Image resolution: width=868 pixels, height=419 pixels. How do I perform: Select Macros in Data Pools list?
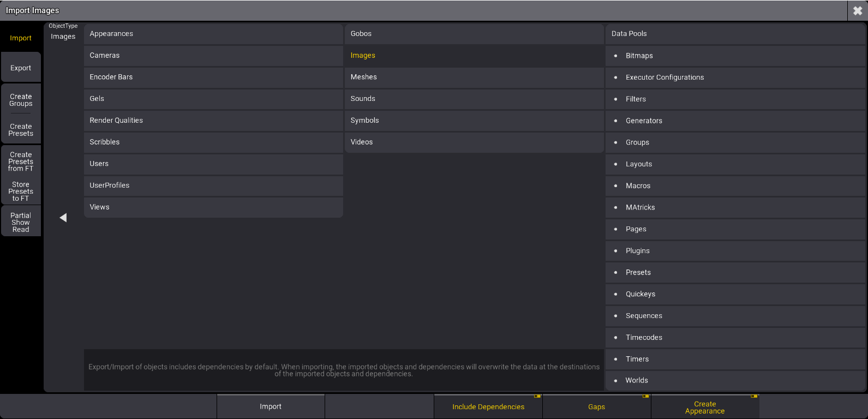[735, 186]
